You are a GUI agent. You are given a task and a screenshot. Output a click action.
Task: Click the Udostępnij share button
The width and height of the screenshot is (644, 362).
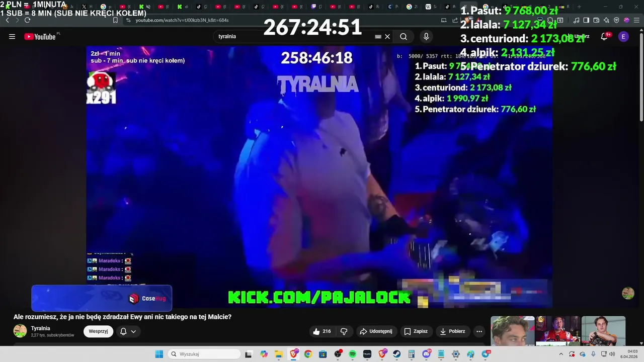tap(376, 331)
